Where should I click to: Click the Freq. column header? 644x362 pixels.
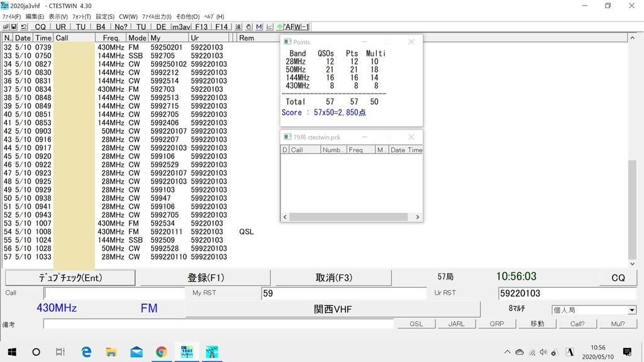[x=111, y=38]
